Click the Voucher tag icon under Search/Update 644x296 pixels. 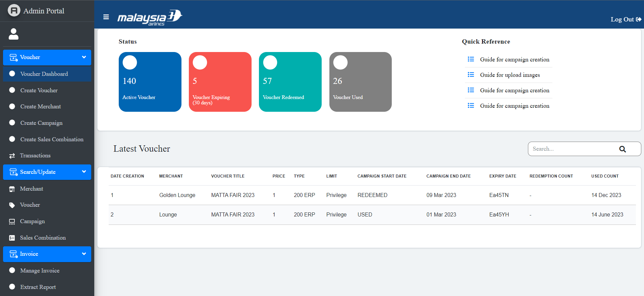click(12, 205)
